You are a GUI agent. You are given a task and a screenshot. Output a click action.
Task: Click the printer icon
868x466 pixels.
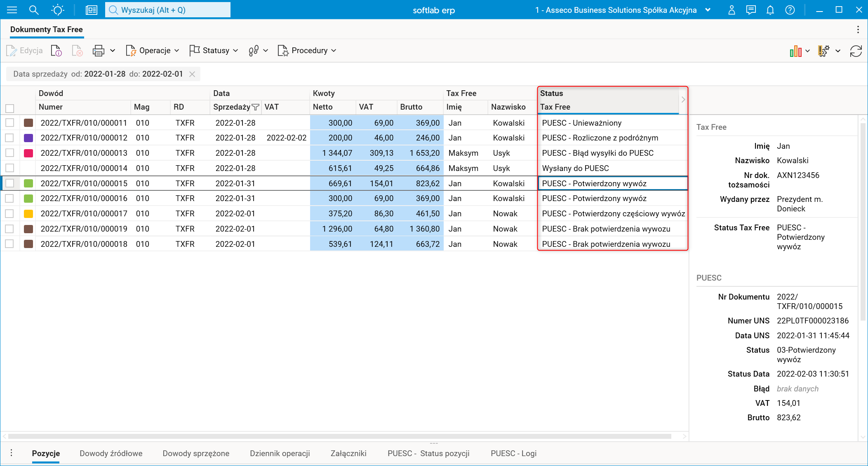(99, 51)
